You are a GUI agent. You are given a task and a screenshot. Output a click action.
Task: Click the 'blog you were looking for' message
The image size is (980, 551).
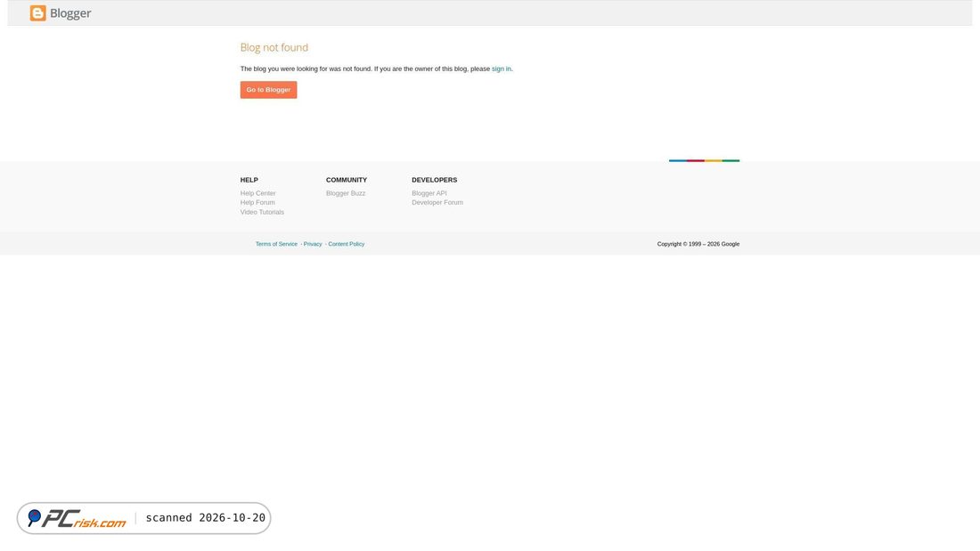pyautogui.click(x=376, y=69)
